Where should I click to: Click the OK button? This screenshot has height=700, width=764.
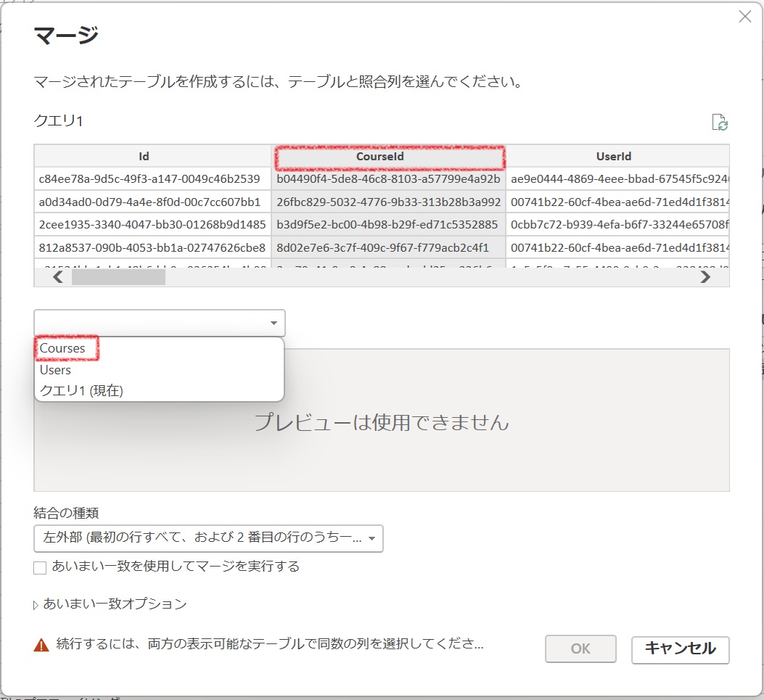[x=580, y=649]
